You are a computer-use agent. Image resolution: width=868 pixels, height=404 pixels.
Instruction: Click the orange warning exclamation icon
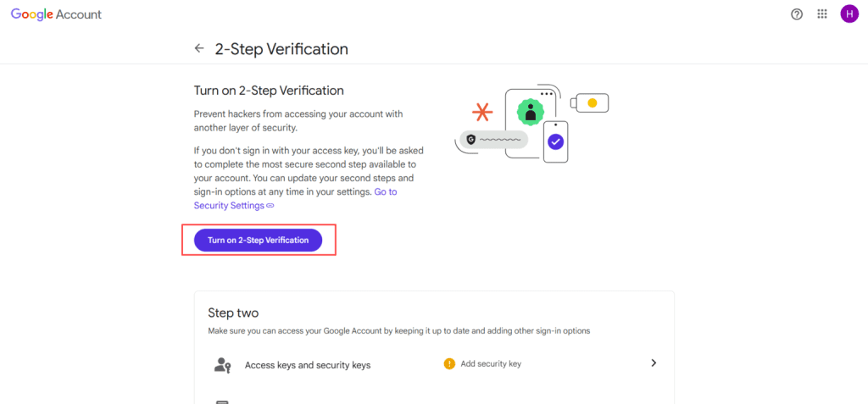[449, 363]
